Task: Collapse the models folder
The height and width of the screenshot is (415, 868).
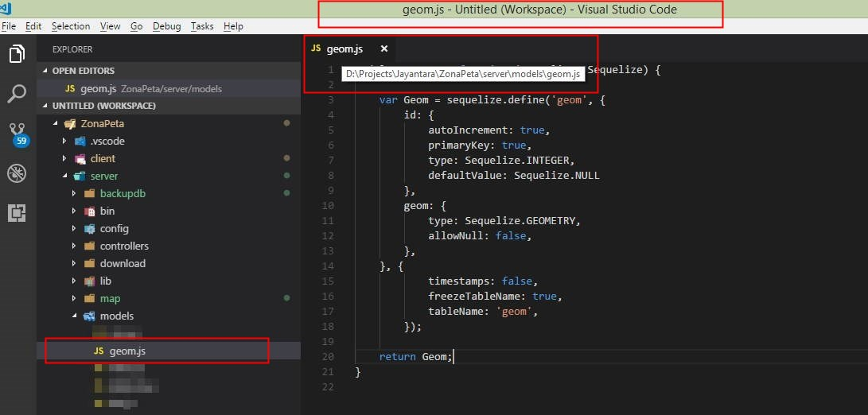Action: pyautogui.click(x=74, y=316)
